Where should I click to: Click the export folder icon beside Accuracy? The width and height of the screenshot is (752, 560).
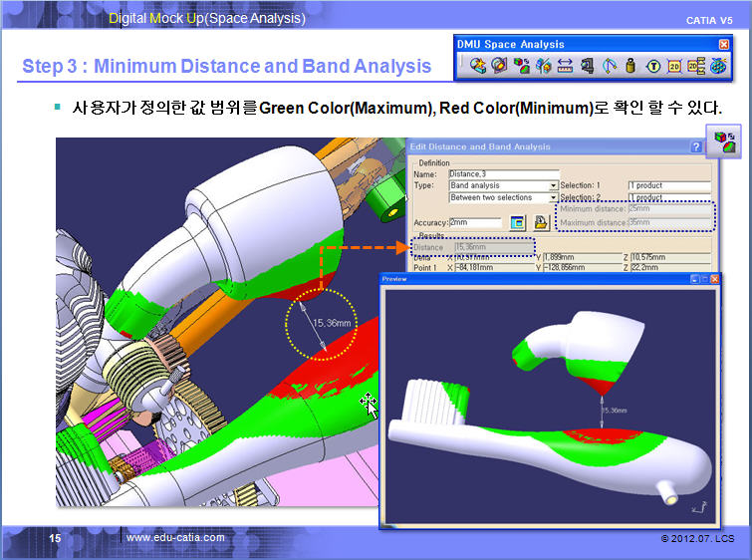541,222
